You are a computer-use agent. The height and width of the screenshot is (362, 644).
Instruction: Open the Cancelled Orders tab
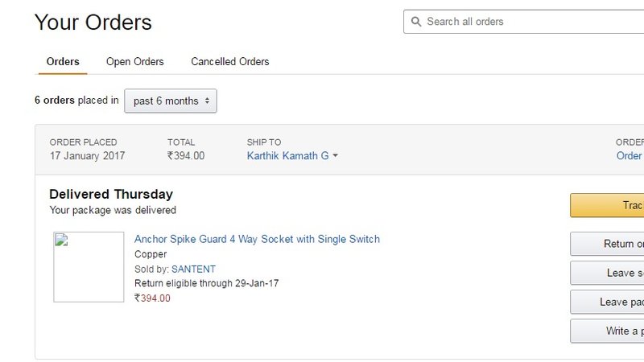(x=229, y=62)
